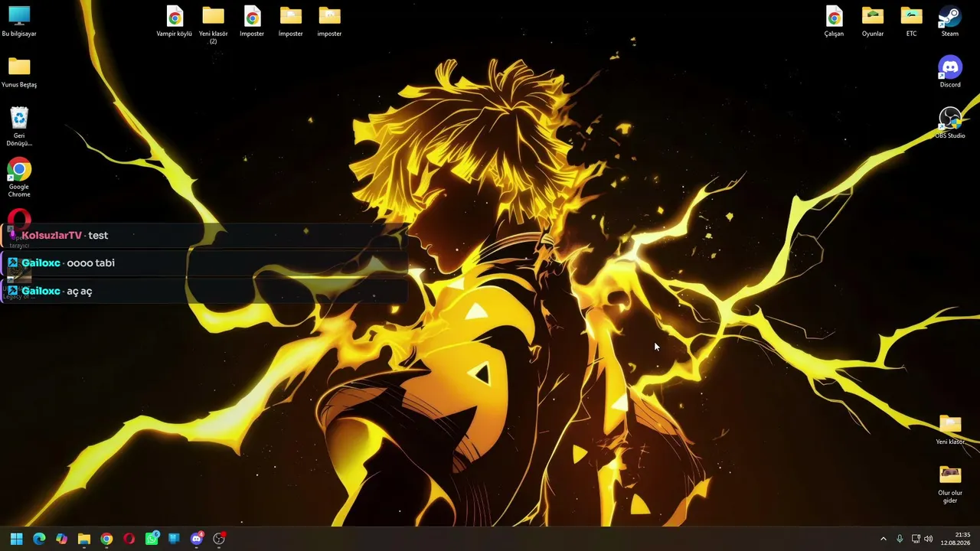Switch to Discord on the taskbar
Screen dimensions: 980x551
pyautogui.click(x=197, y=539)
